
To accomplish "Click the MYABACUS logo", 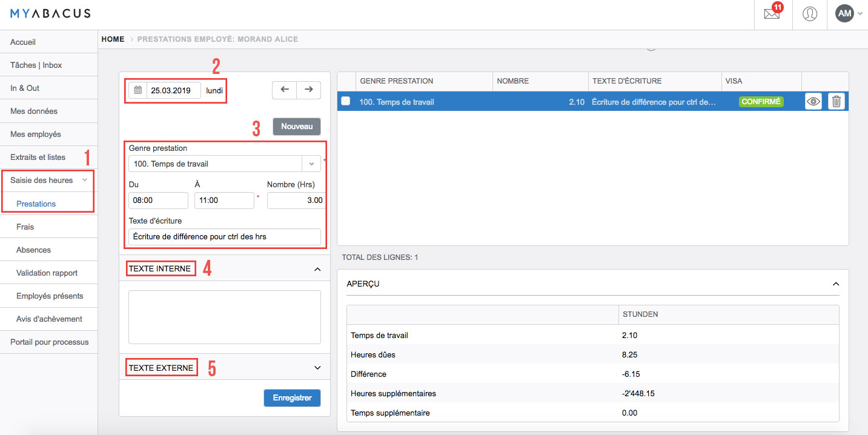I will pos(50,13).
